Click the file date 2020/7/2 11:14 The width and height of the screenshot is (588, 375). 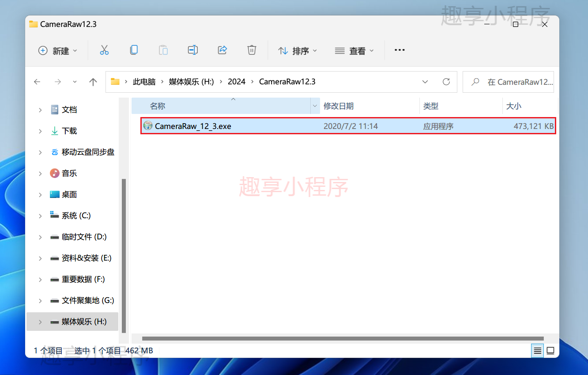351,126
